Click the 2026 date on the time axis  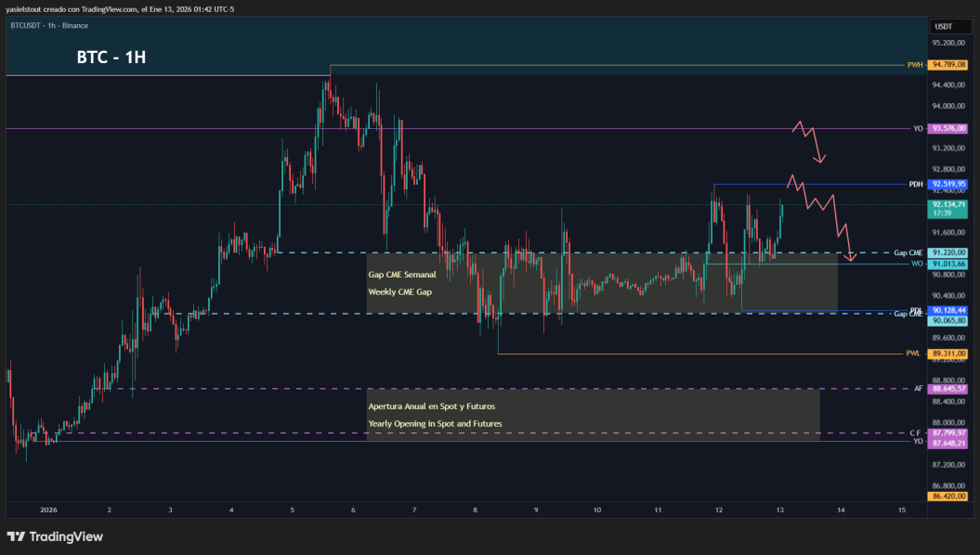[48, 510]
